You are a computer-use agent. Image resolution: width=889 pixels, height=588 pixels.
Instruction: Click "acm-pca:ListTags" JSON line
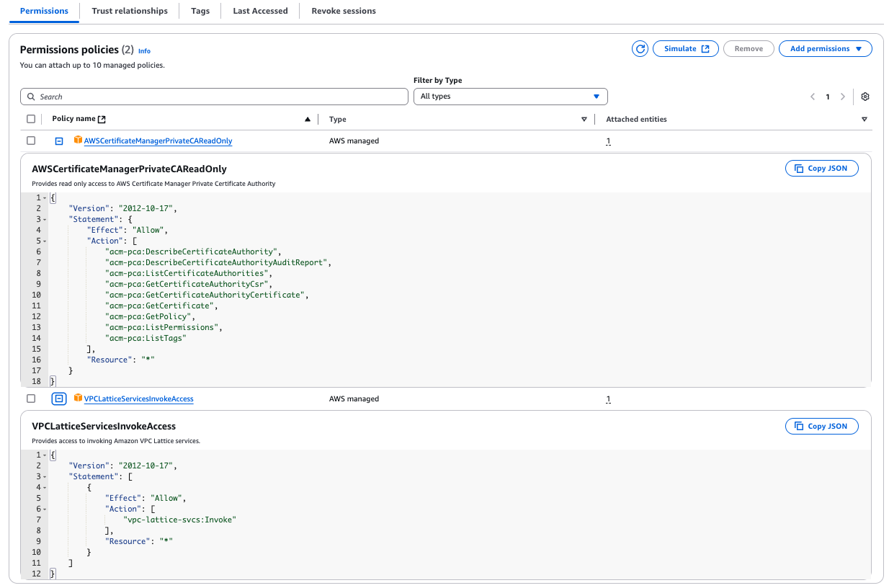[146, 338]
